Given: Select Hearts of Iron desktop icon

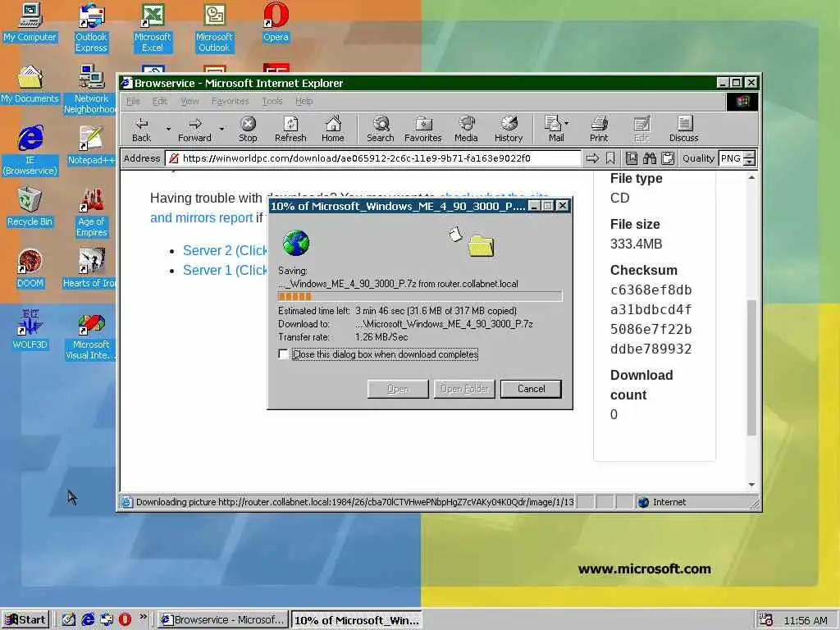Looking at the screenshot, I should click(x=90, y=269).
